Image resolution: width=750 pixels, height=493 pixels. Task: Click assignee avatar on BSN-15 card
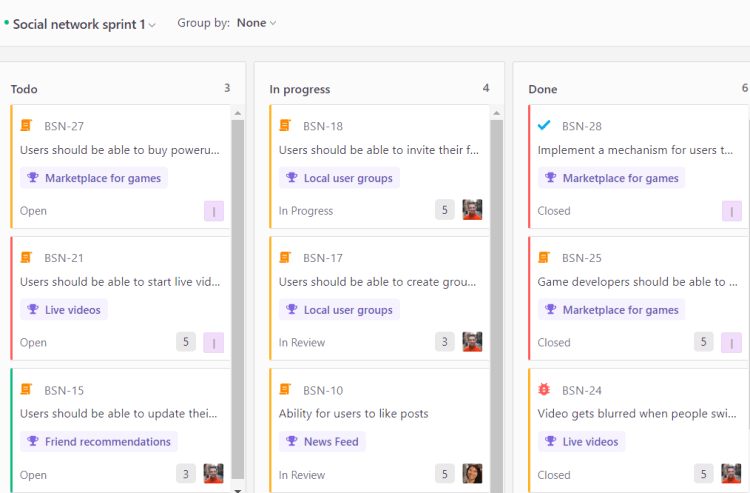tap(213, 474)
